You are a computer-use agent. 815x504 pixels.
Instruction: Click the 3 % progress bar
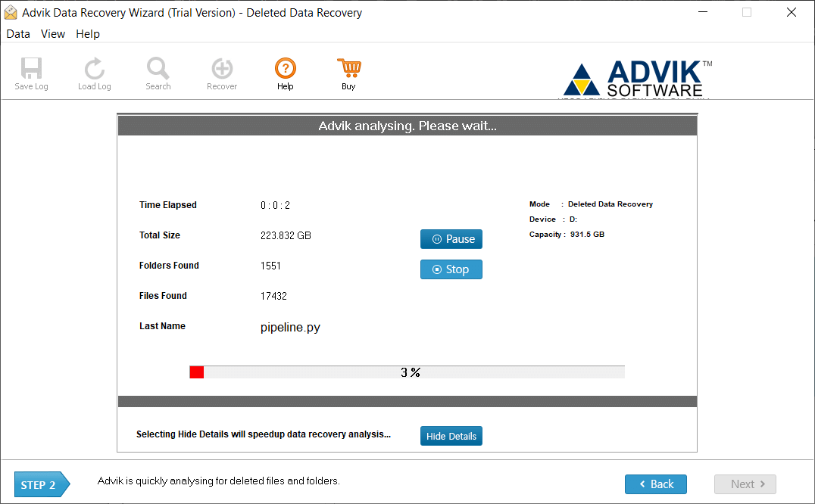[407, 372]
